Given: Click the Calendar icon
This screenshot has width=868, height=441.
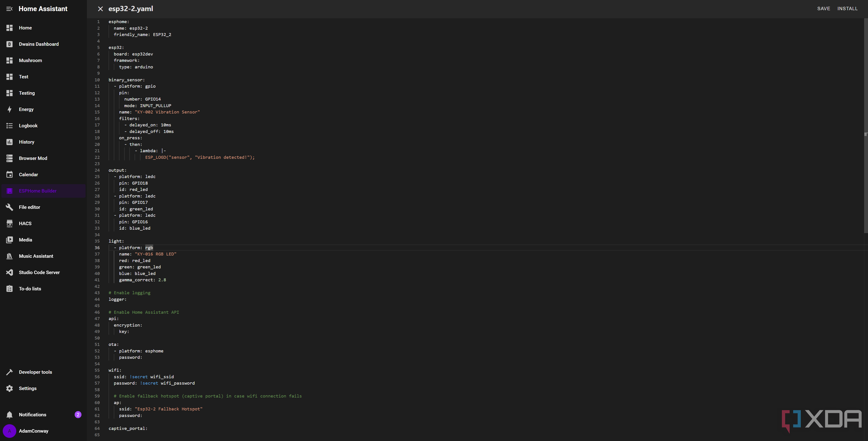Looking at the screenshot, I should 10,174.
